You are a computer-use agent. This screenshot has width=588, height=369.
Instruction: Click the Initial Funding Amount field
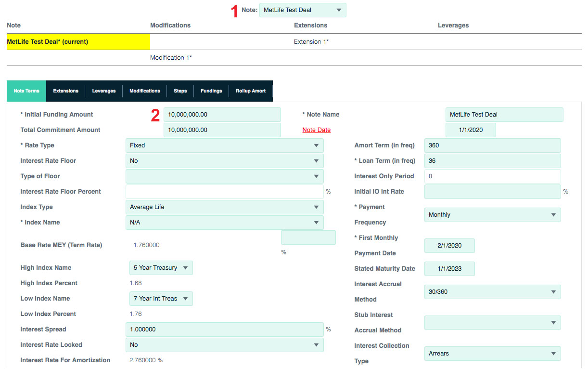[x=222, y=115]
